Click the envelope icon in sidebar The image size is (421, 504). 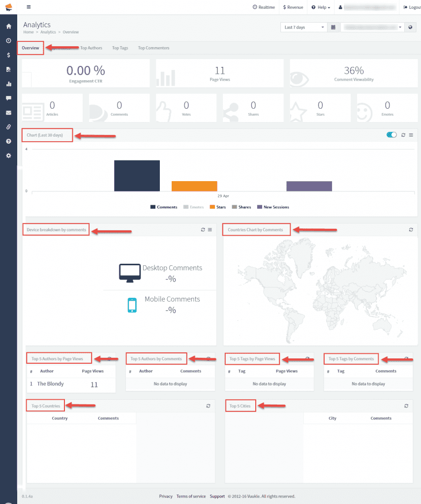[x=8, y=113]
